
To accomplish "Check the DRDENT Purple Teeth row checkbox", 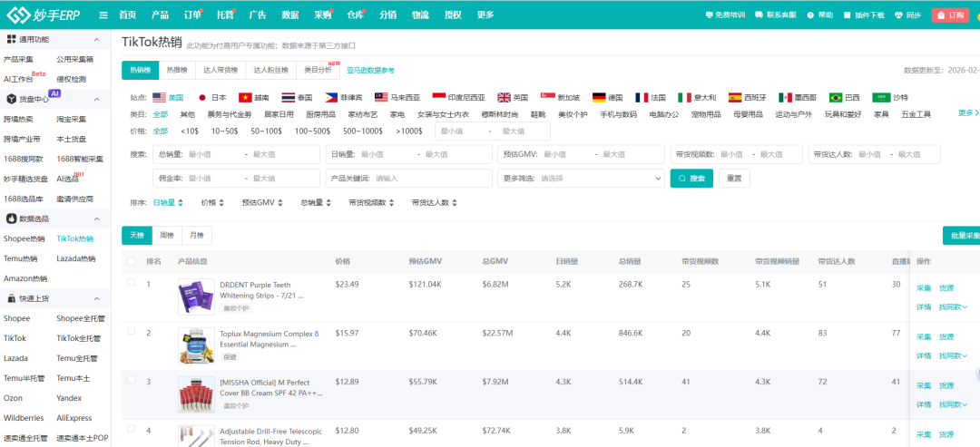I will click(x=132, y=282).
